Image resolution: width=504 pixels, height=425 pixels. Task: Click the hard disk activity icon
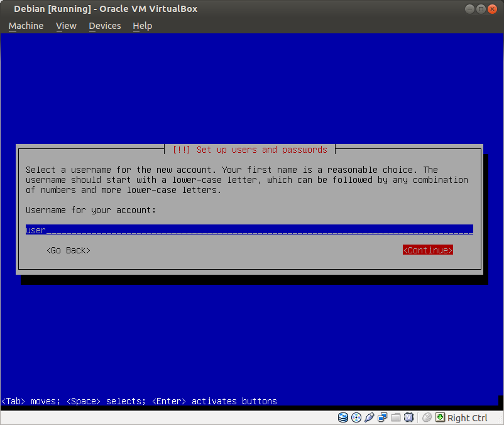tap(343, 417)
